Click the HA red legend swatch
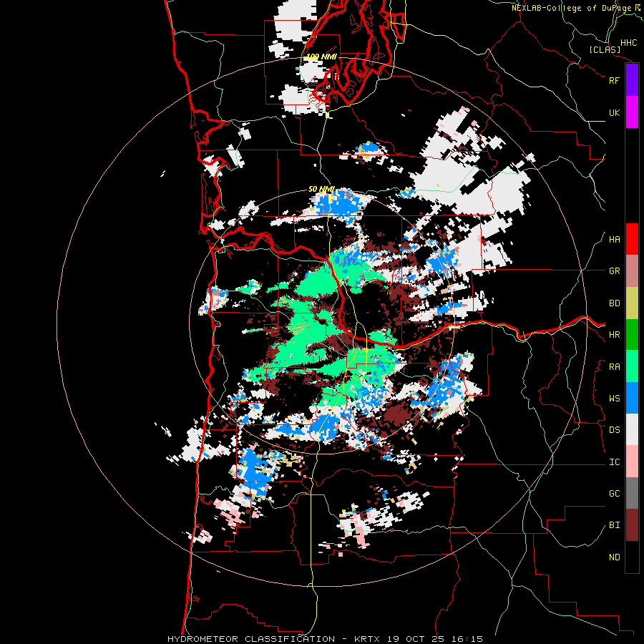Viewport: 644px width, 644px height. 632,239
